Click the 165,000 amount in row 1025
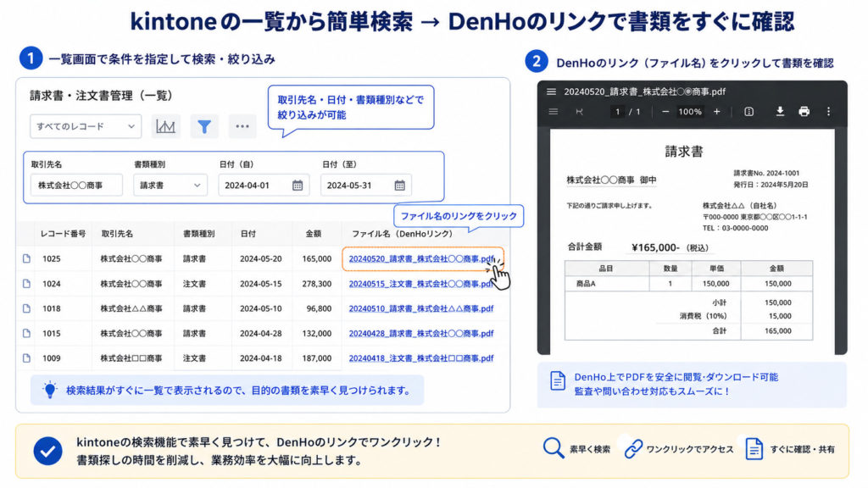Image resolution: width=868 pixels, height=488 pixels. [317, 258]
